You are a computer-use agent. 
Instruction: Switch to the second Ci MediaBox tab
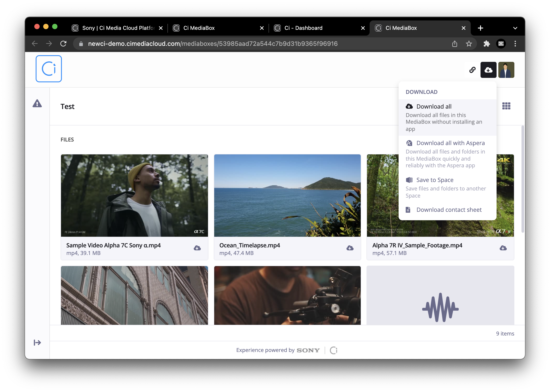420,28
